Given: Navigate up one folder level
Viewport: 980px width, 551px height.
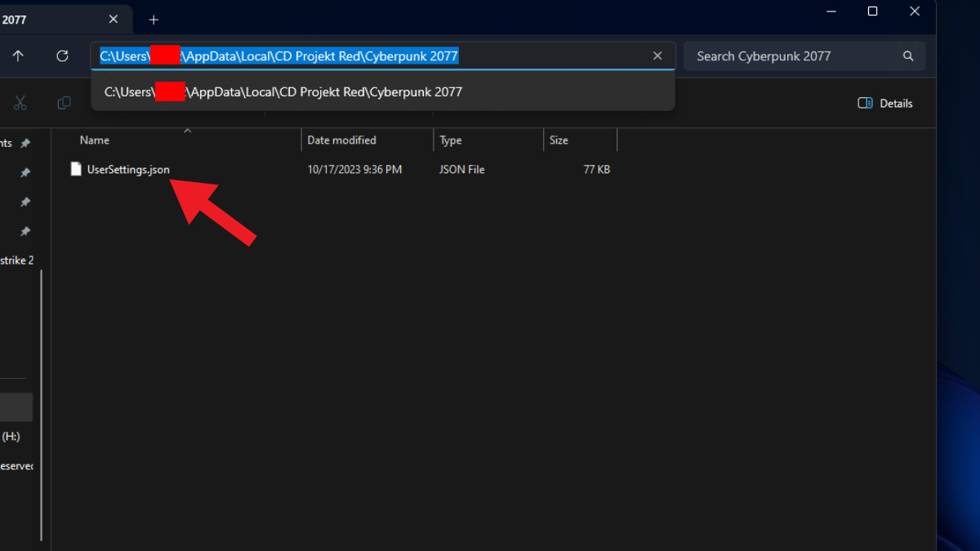Looking at the screenshot, I should coord(18,56).
